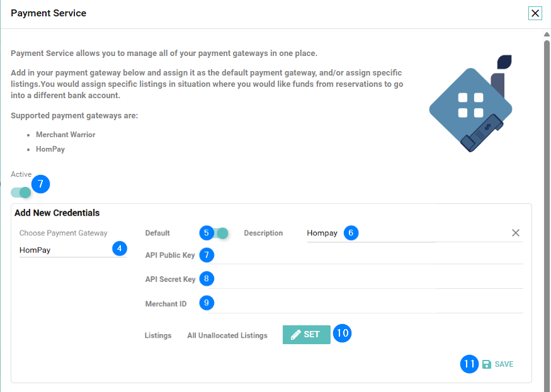The height and width of the screenshot is (392, 551).
Task: Click the All Unallocated Listings text
Action: click(x=227, y=335)
